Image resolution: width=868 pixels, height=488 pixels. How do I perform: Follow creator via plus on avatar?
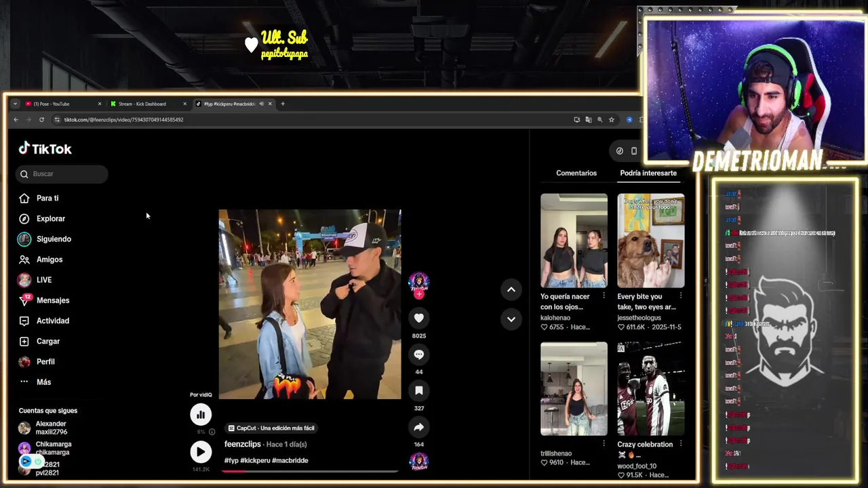point(419,295)
